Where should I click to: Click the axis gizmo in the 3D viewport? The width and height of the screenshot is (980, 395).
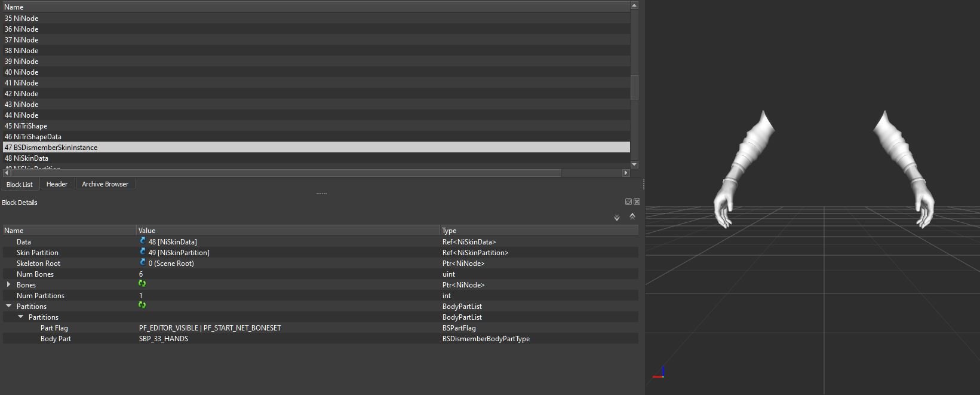(659, 372)
